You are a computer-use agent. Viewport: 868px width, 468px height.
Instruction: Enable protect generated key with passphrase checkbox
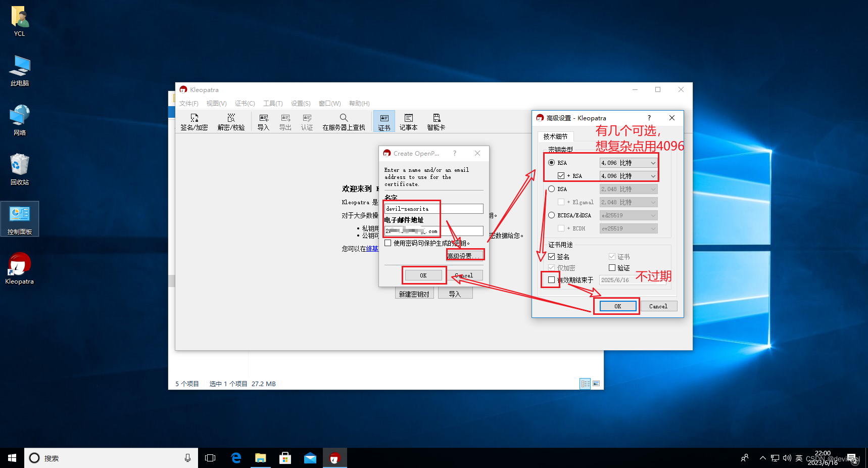click(388, 243)
